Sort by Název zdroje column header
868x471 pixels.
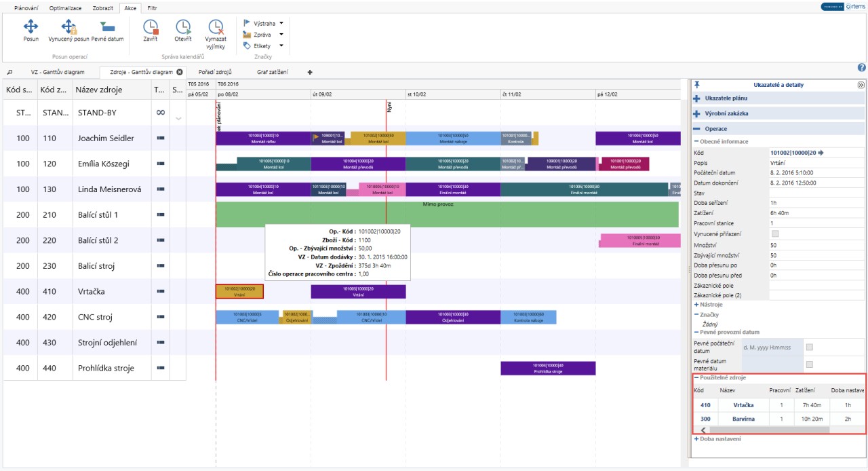point(112,90)
